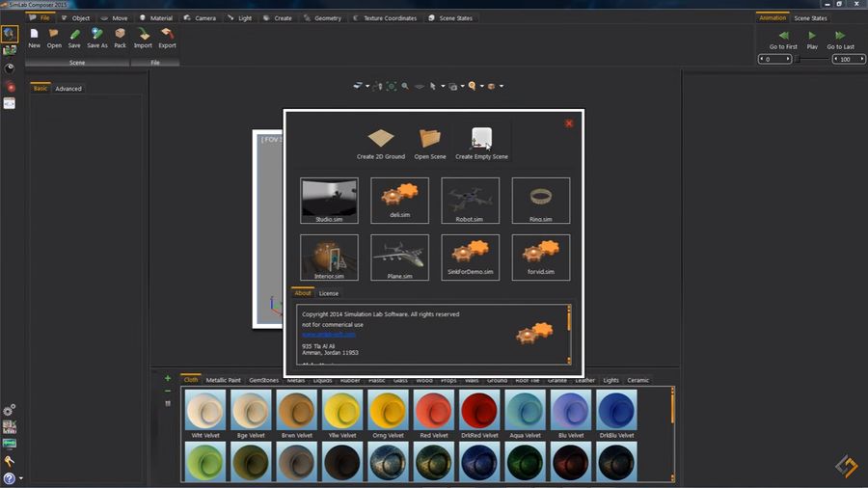Click the materials library vertical scrollbar
The image size is (868, 488).
coord(672,434)
